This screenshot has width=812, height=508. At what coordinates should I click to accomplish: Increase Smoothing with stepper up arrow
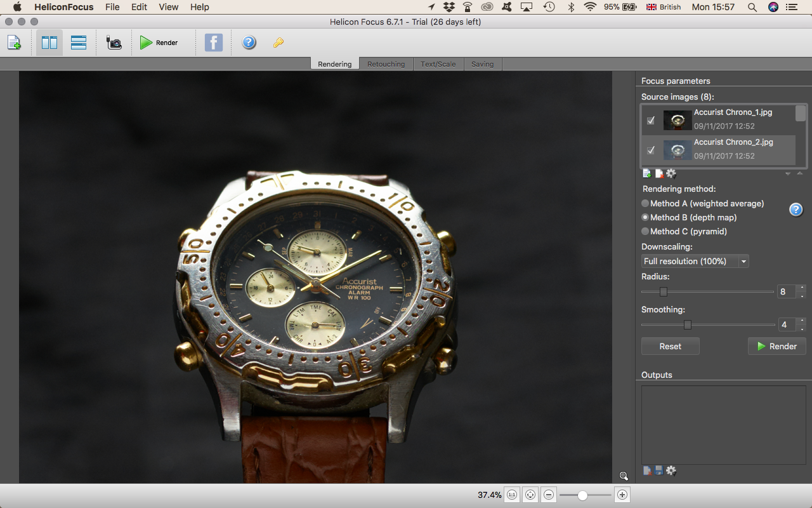click(x=802, y=321)
